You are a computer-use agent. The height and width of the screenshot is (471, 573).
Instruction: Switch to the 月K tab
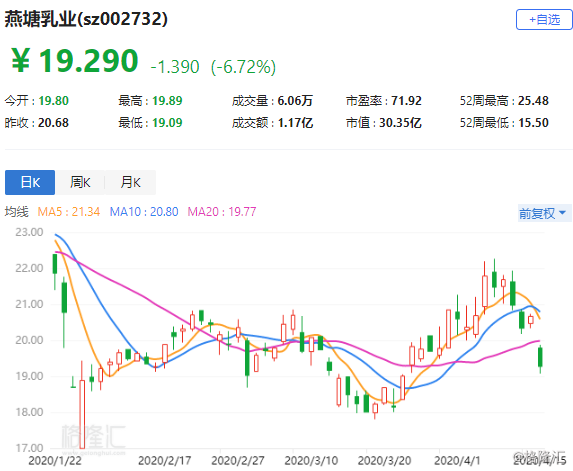point(130,182)
